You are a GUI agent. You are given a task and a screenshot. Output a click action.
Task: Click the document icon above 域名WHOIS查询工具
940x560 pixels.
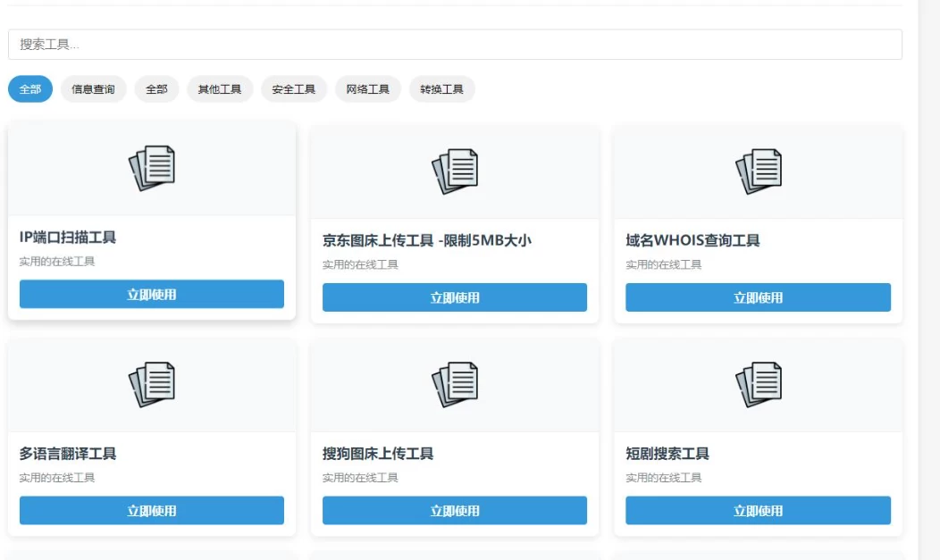[x=758, y=171]
